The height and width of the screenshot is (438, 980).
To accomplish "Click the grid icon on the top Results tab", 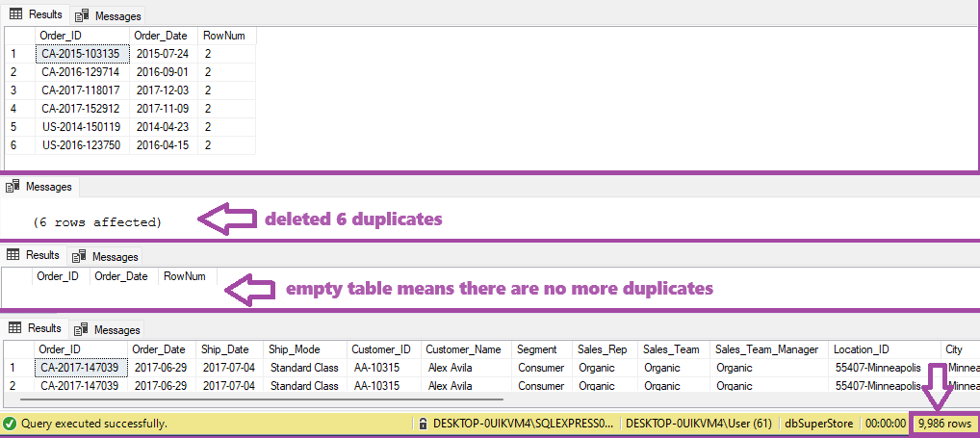I will click(15, 13).
